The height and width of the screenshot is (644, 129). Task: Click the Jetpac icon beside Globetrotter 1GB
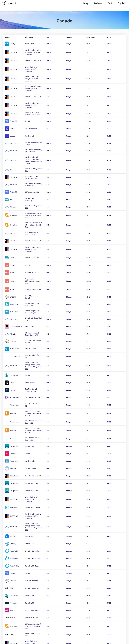(x=7, y=128)
